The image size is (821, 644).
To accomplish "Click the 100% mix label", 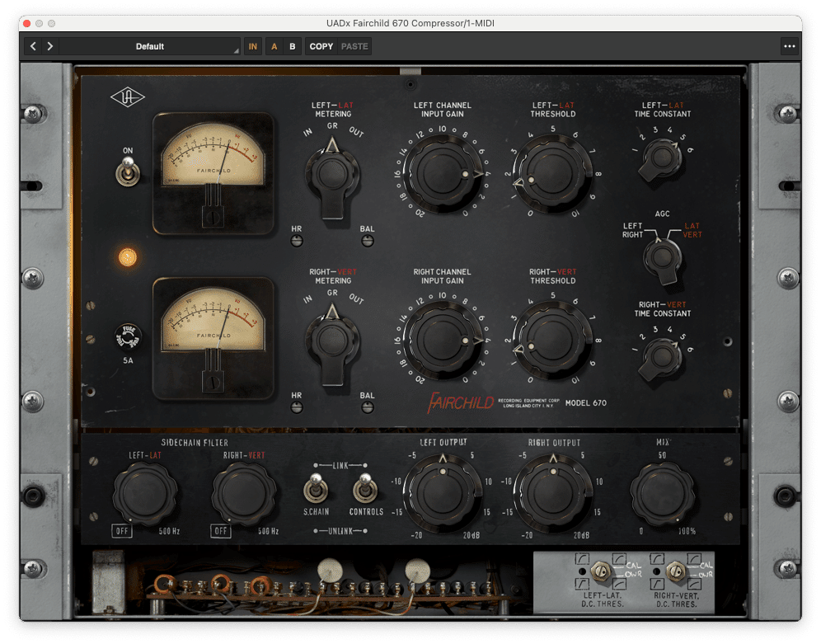I will click(687, 531).
